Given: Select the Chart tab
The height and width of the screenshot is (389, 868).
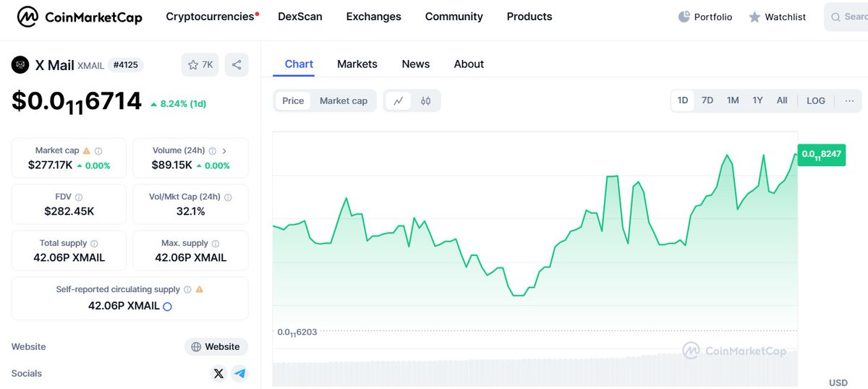Looking at the screenshot, I should (x=299, y=64).
